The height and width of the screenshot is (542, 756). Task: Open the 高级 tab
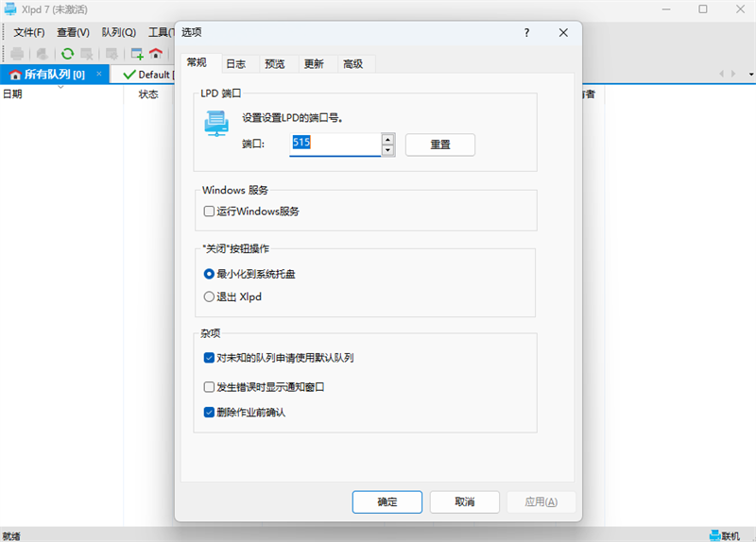pos(352,64)
